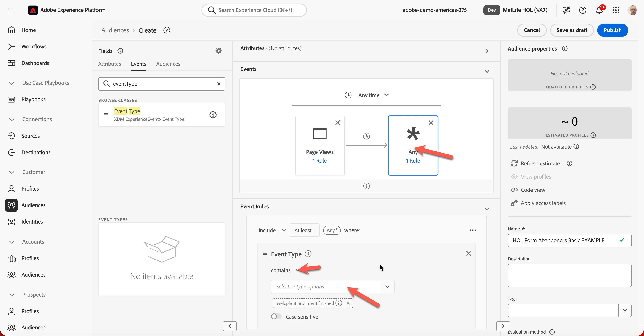This screenshot has height=336, width=644.
Task: Expand the Attributes section
Action: click(x=487, y=51)
